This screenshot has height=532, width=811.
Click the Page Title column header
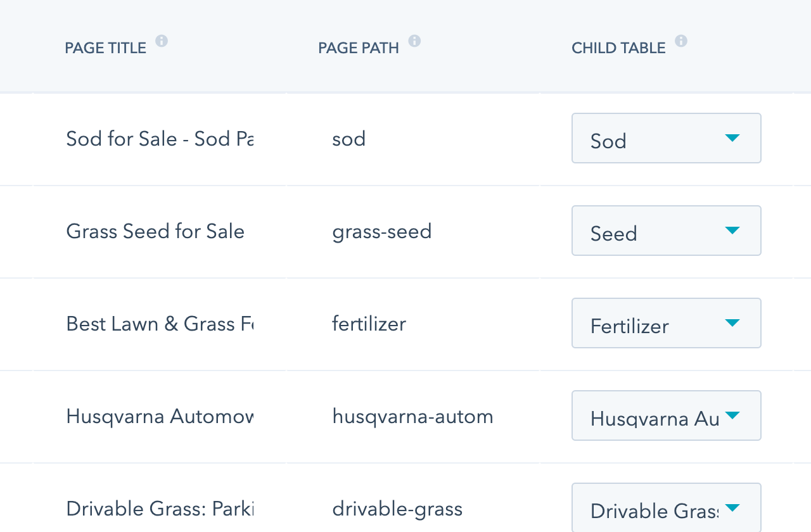tap(105, 48)
